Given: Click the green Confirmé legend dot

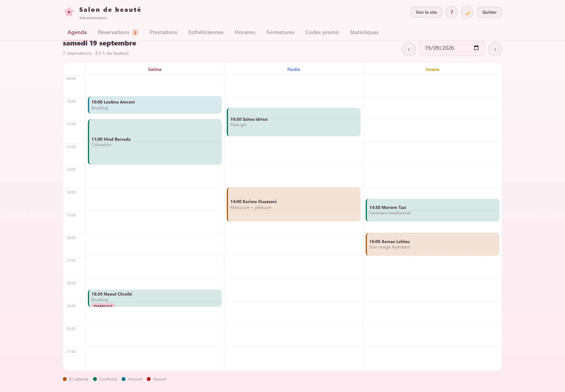Looking at the screenshot, I should pyautogui.click(x=95, y=379).
